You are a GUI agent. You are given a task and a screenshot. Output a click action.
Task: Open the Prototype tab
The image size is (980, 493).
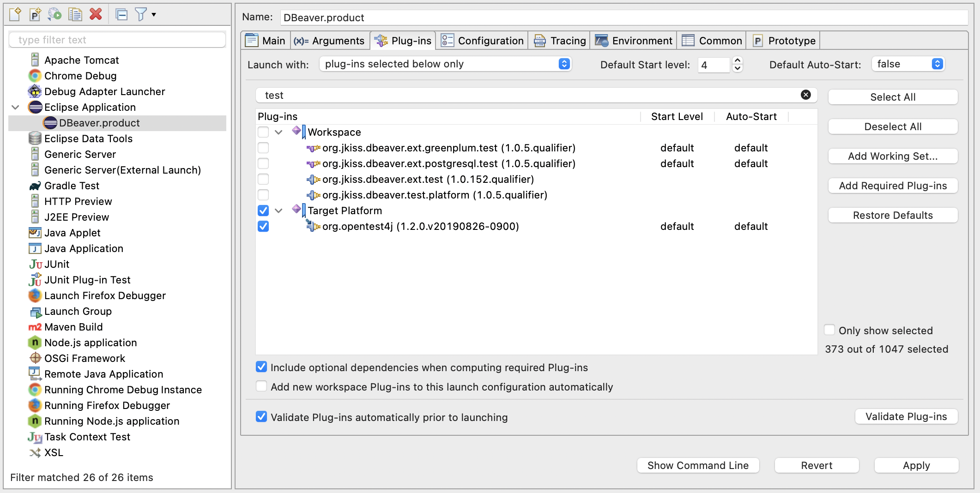[x=784, y=41]
